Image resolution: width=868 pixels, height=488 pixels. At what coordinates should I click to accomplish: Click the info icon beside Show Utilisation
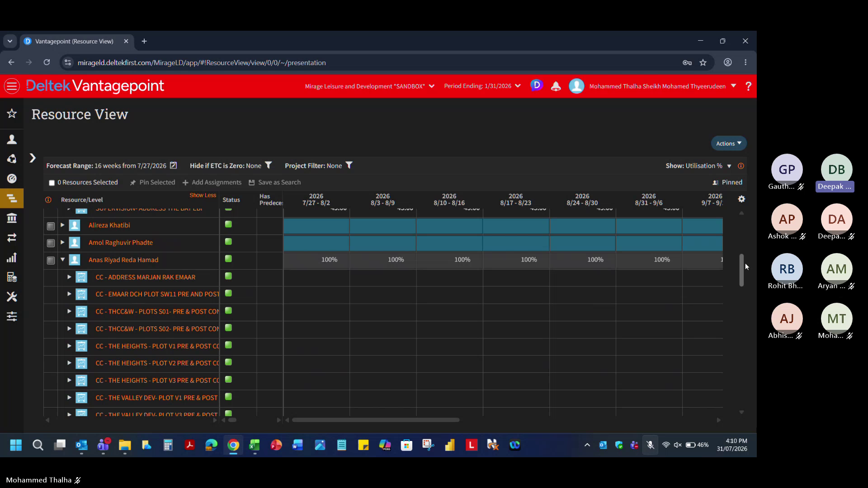click(x=741, y=166)
